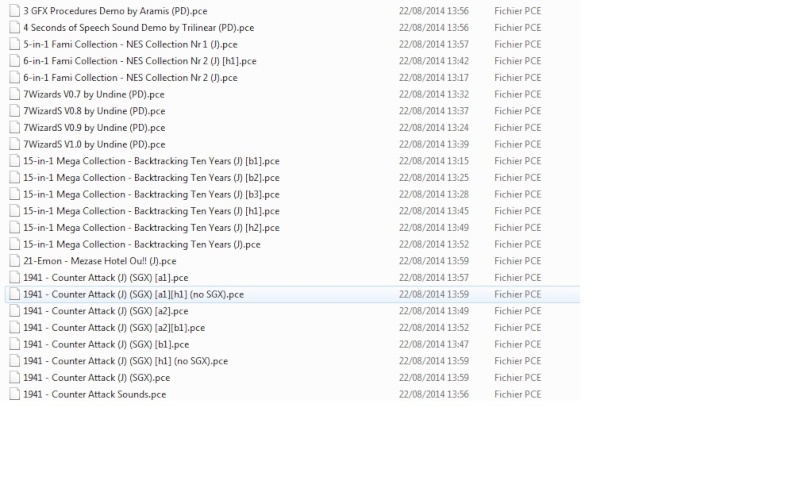Select file name 3 GFX Procedures Demo by Aramis (PD).pce
This screenshot has width=800, height=500.
(x=115, y=11)
